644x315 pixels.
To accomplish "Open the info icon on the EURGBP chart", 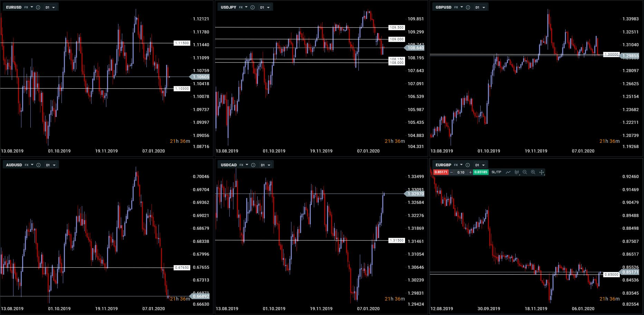I will 468,165.
